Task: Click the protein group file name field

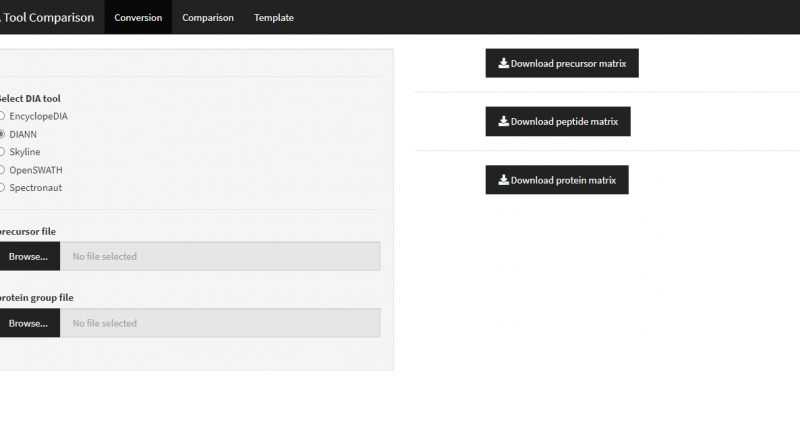Action: pos(220,323)
